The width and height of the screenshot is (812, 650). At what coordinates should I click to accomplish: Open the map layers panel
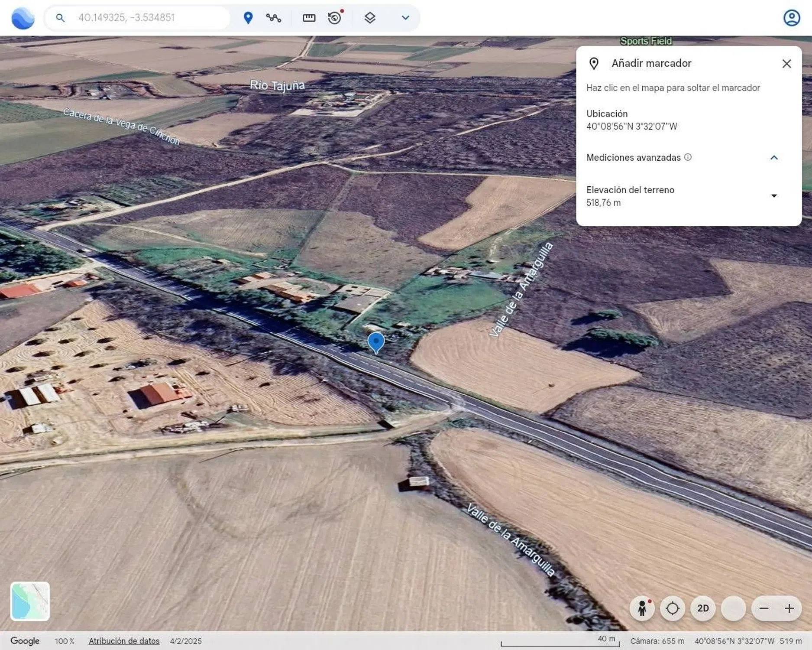point(369,18)
